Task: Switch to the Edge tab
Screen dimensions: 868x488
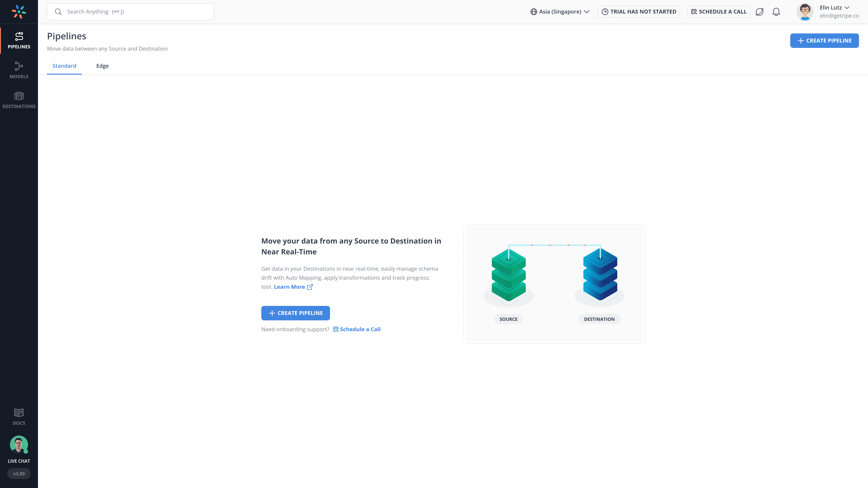Action: 102,66
